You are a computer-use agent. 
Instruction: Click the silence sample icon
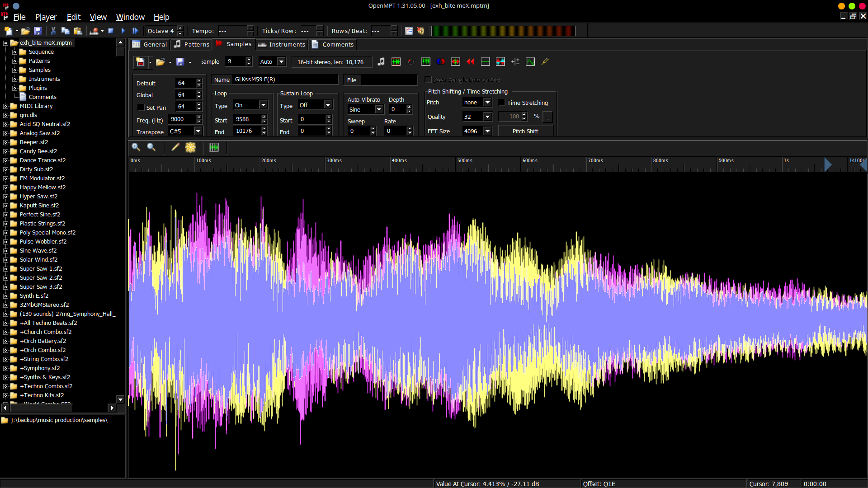point(486,61)
